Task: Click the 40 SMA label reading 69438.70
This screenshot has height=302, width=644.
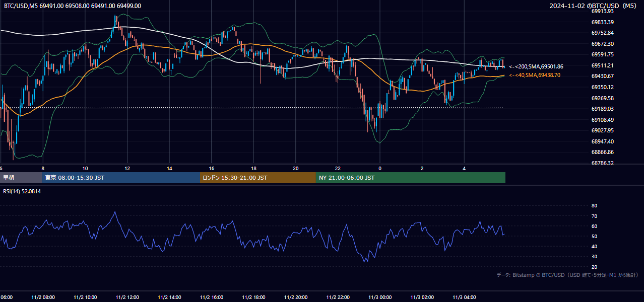Action: coord(535,75)
